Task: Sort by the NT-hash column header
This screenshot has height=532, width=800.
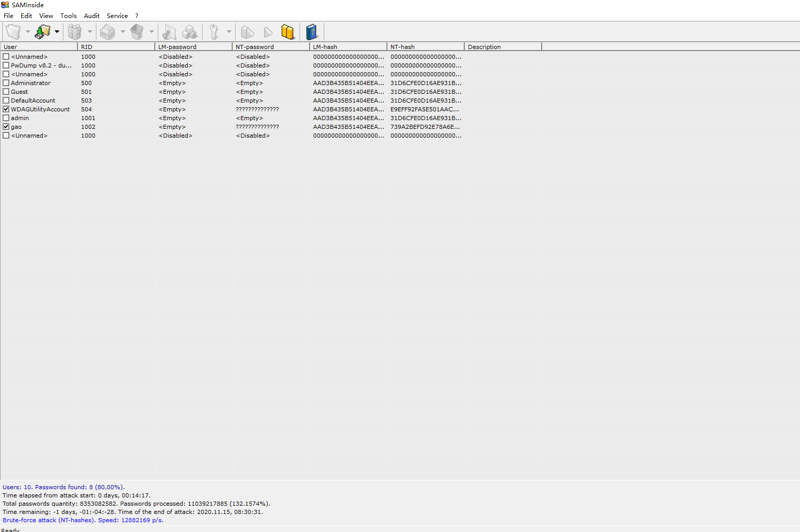Action: point(426,46)
